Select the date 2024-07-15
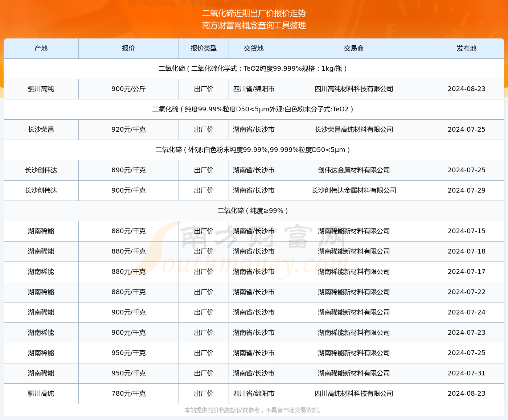 (x=467, y=231)
